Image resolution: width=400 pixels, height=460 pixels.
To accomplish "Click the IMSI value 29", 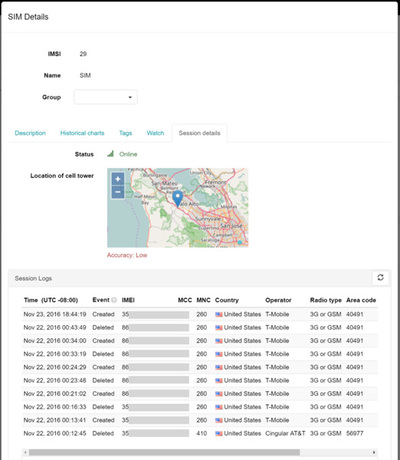I will (83, 54).
